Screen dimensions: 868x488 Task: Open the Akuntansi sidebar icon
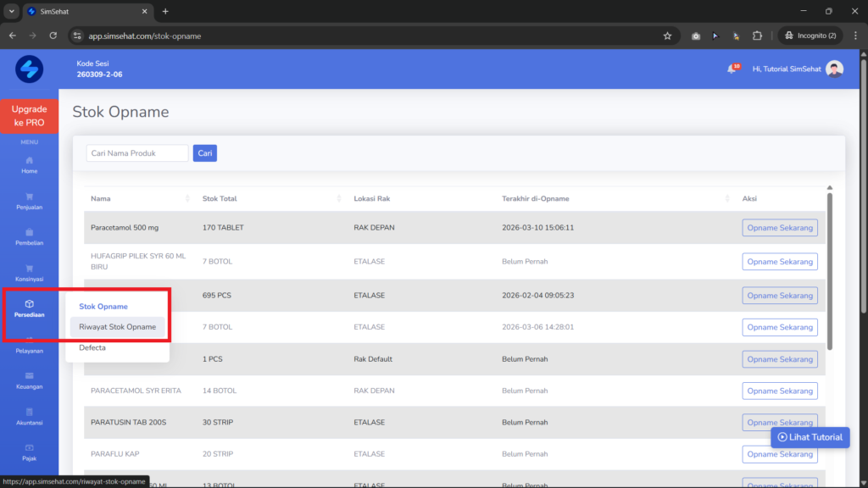[30, 412]
